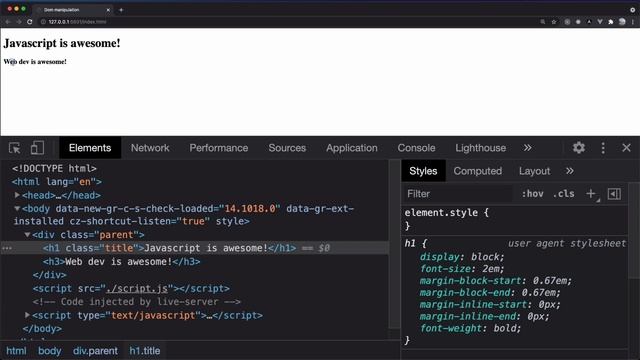This screenshot has height=360, width=640.
Task: Click the Web dev is awesome text
Action: [35, 62]
